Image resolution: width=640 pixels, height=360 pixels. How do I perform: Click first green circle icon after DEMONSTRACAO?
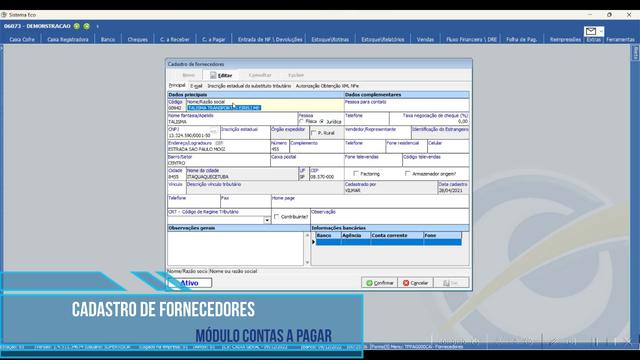[77, 26]
